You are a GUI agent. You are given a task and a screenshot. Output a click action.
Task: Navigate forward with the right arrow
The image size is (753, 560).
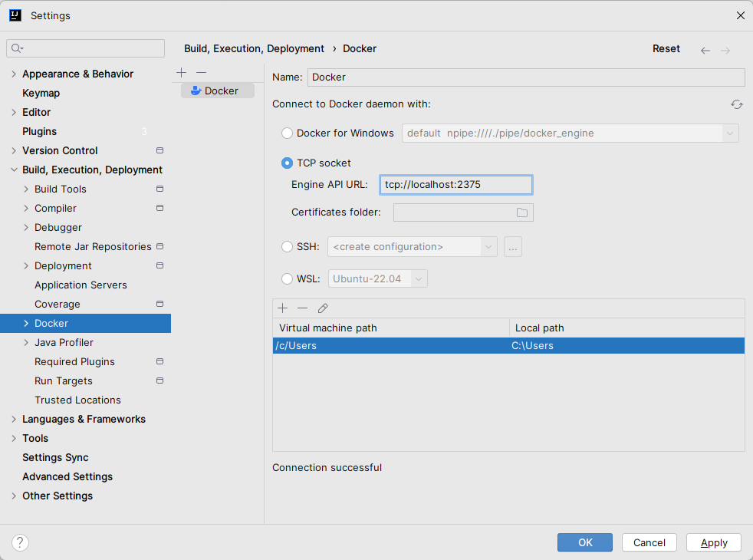(725, 51)
